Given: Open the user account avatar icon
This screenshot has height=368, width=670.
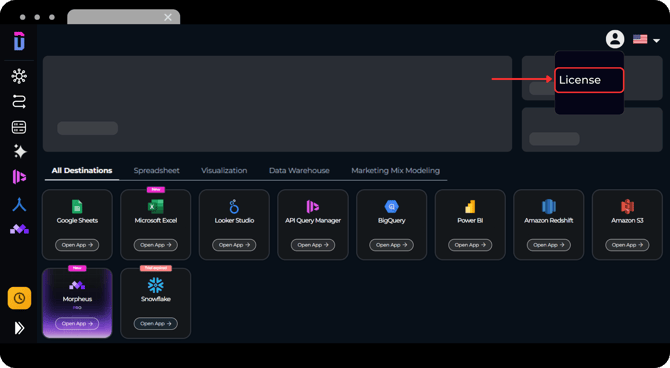Looking at the screenshot, I should [615, 39].
